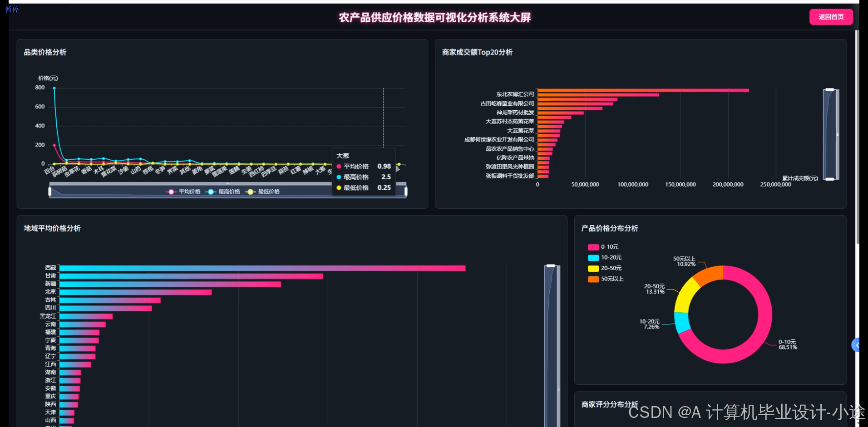Click the 百合 highest-price point at 800
The image size is (868, 427).
pos(54,88)
